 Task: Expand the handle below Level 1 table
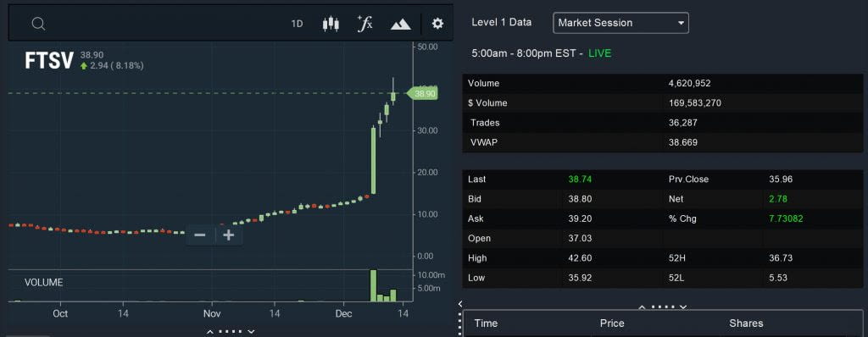click(x=663, y=307)
